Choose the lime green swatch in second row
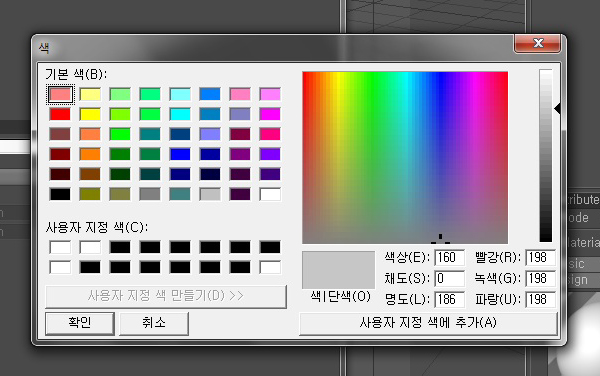 pos(120,114)
